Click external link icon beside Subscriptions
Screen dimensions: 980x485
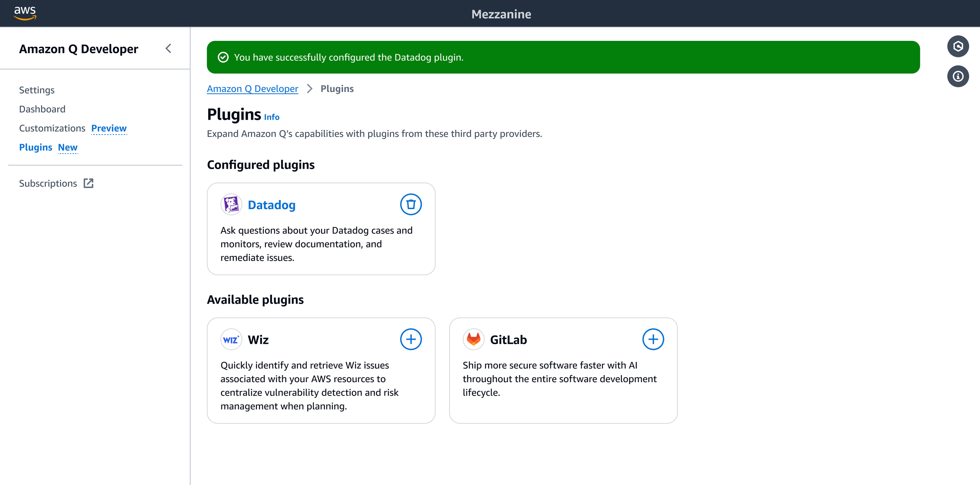click(89, 183)
